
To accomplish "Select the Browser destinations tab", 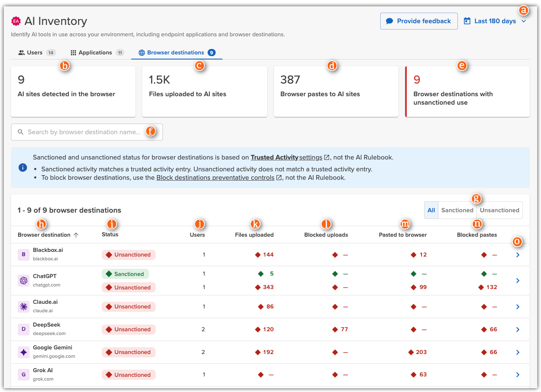I will tap(177, 53).
